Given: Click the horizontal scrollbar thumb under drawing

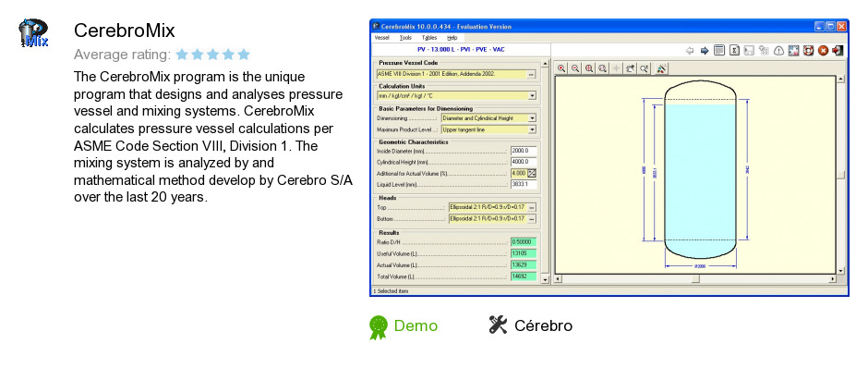Looking at the screenshot, I should pos(695,278).
